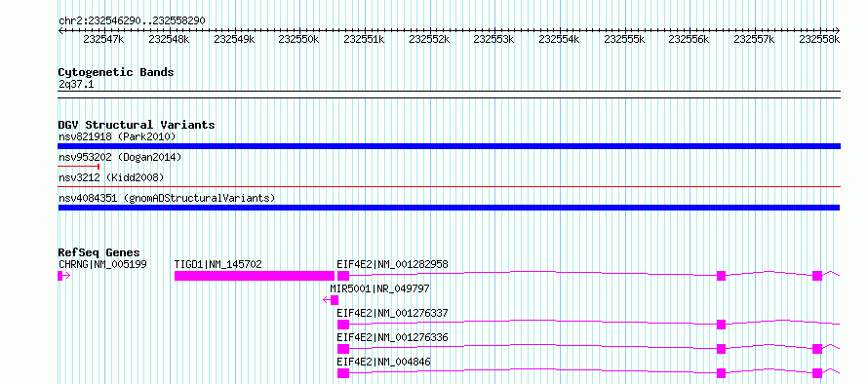Click the 232554k ruler tick label

[560, 39]
